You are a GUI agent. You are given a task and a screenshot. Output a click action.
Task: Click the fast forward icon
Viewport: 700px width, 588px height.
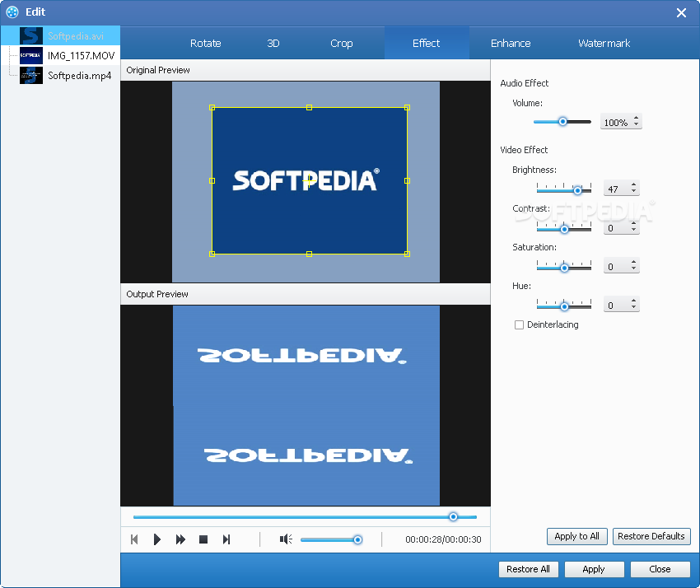[x=180, y=539]
